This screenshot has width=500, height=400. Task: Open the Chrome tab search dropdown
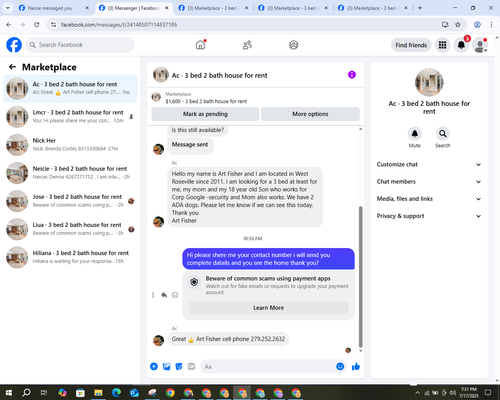coord(8,8)
